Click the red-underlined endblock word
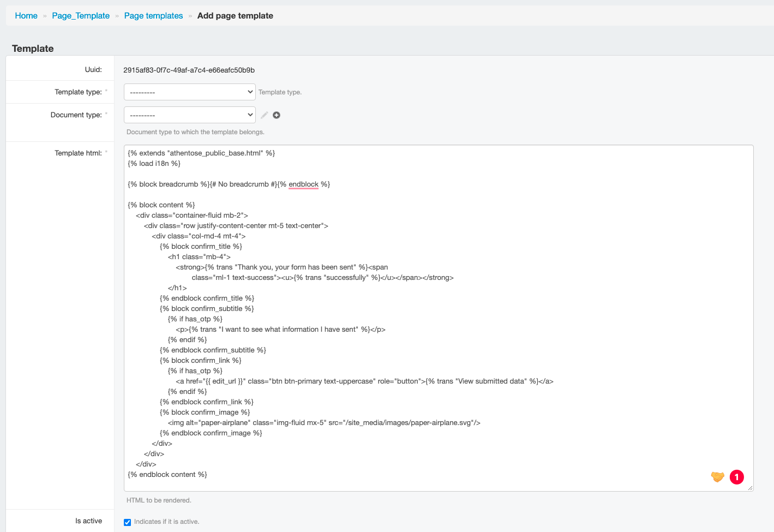 point(303,184)
